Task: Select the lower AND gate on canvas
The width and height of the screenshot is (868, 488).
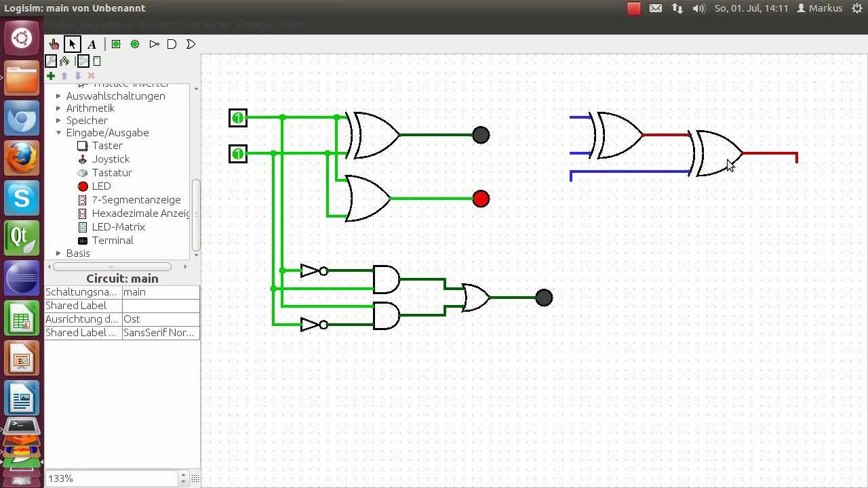Action: point(387,316)
